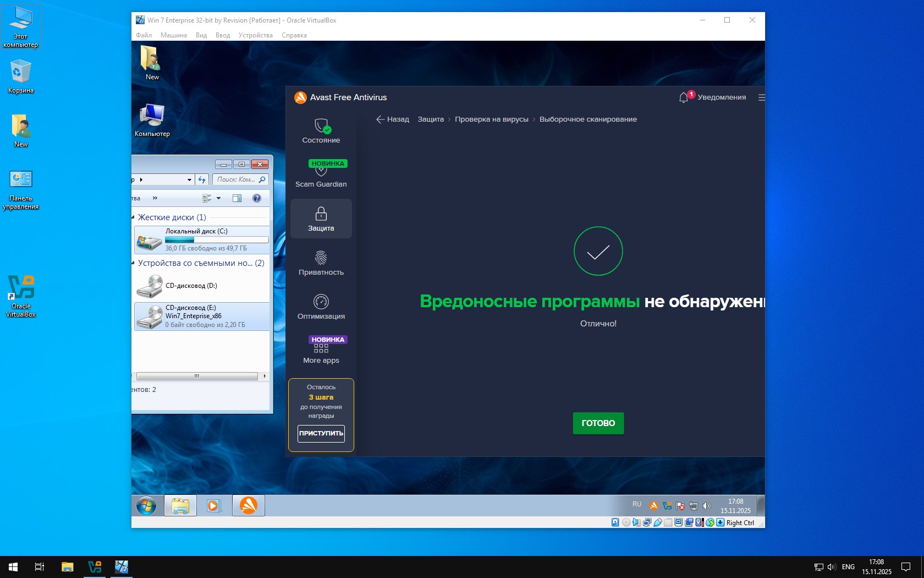Viewport: 924px width, 578px height.
Task: Click VirtualBox audio status icon
Action: tap(636, 522)
